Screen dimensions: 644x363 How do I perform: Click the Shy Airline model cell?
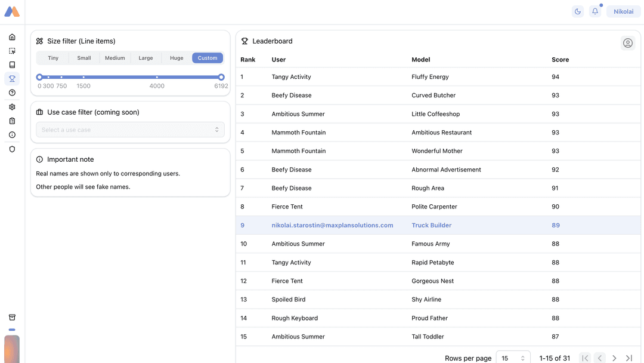pos(426,299)
